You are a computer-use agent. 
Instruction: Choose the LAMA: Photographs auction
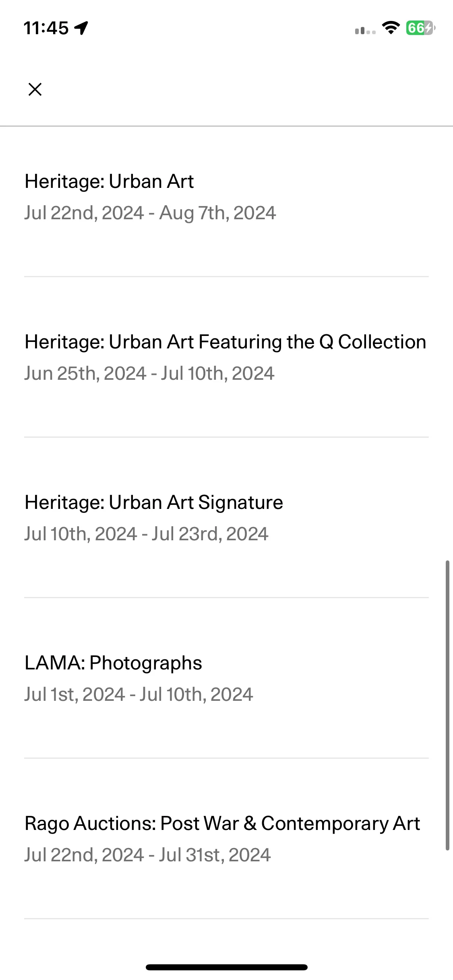(x=113, y=663)
